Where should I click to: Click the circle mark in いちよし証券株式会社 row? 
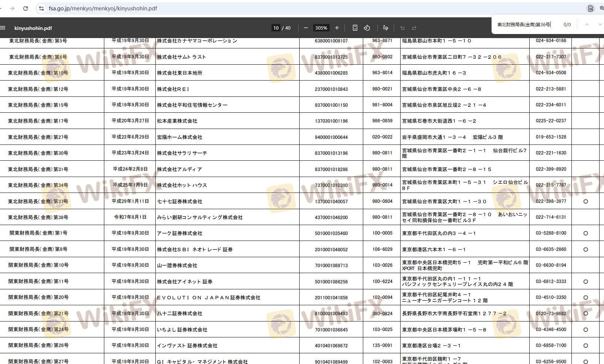click(x=586, y=330)
